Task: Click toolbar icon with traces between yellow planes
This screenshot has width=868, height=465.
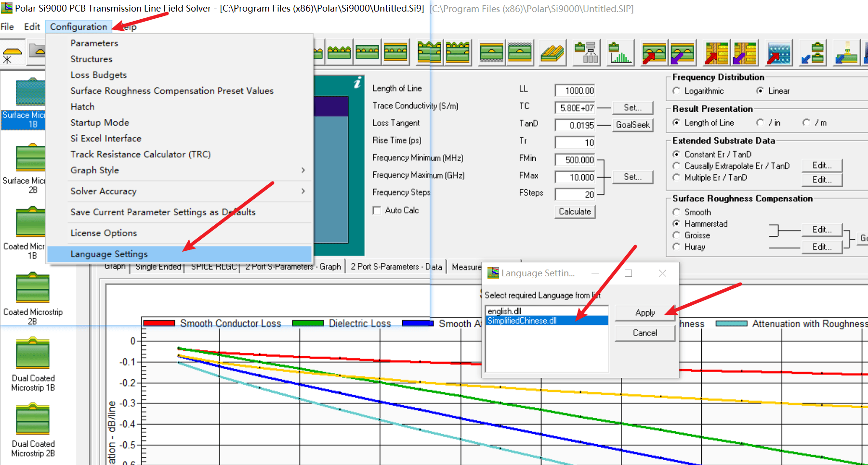Action: pyautogui.click(x=396, y=52)
